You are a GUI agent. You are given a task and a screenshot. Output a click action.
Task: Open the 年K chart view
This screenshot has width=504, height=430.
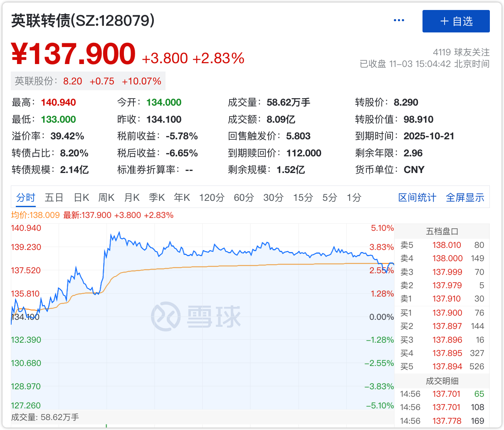tap(182, 198)
